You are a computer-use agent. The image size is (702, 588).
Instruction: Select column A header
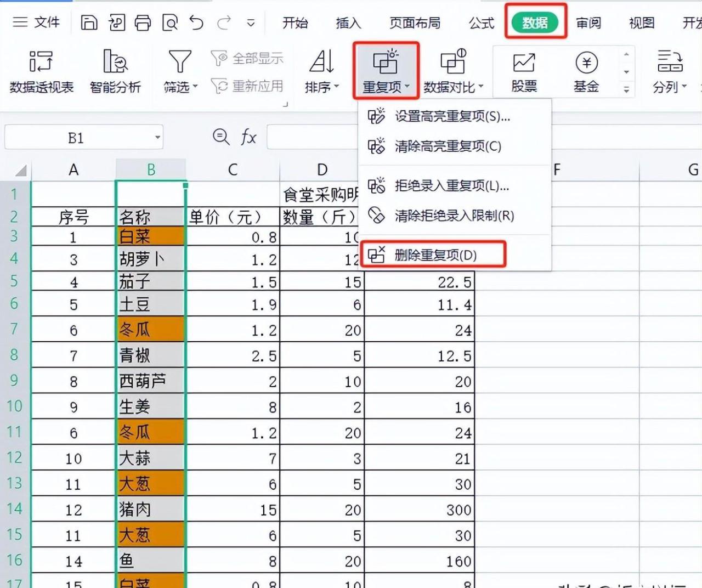tap(73, 170)
